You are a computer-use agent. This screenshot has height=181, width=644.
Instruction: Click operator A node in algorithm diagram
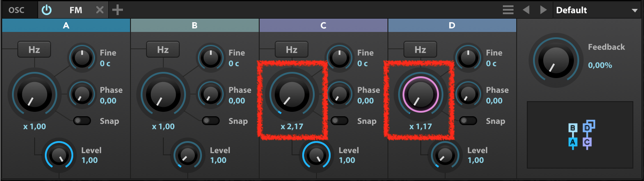pyautogui.click(x=573, y=142)
